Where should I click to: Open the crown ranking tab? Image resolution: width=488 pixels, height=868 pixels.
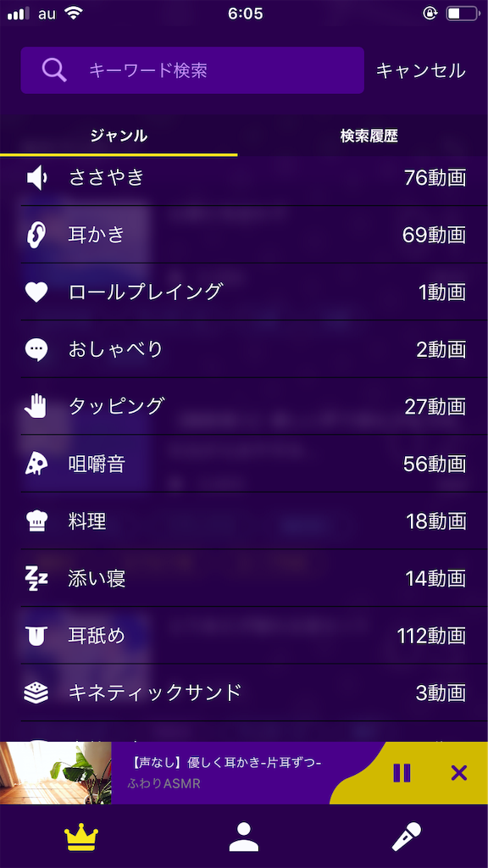pos(81,837)
